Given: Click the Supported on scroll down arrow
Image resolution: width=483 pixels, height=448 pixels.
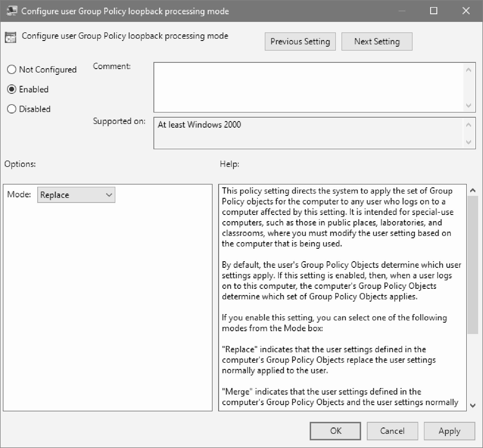Looking at the screenshot, I should coord(469,142).
